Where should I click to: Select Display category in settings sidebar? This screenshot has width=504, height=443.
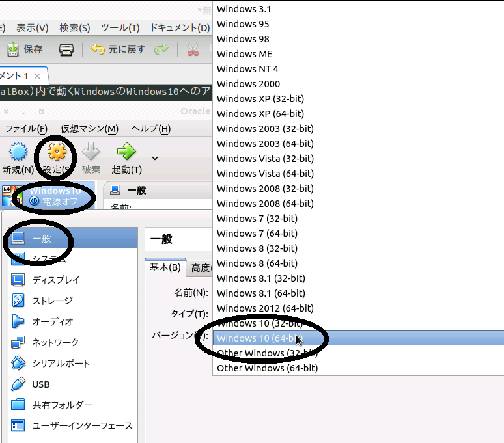73,280
